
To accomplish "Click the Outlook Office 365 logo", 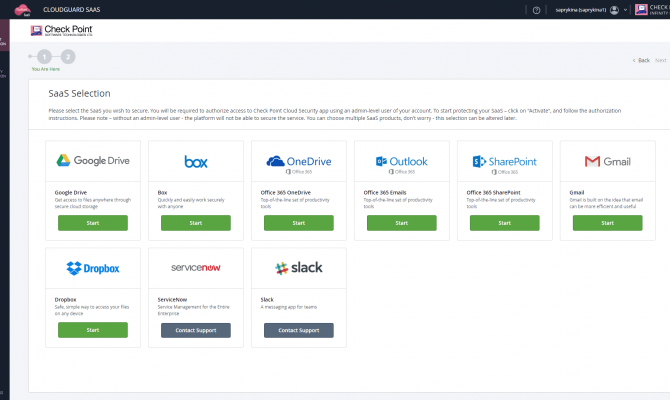I will [x=402, y=164].
